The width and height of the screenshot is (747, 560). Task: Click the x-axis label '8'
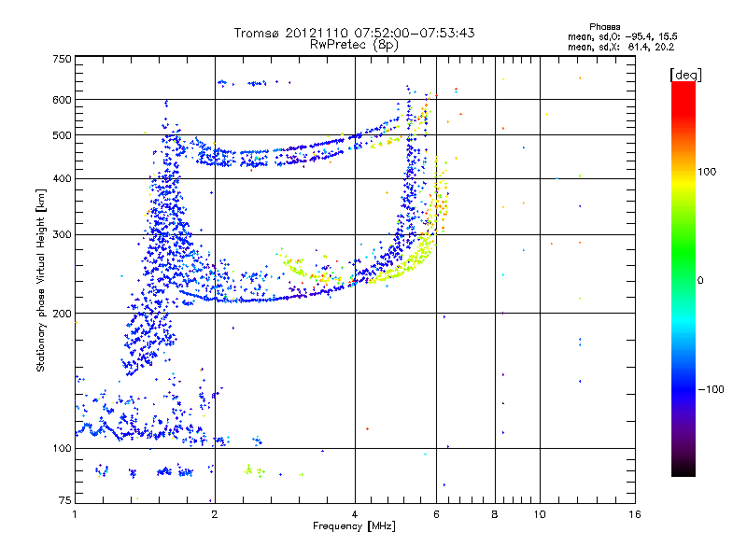click(x=495, y=514)
